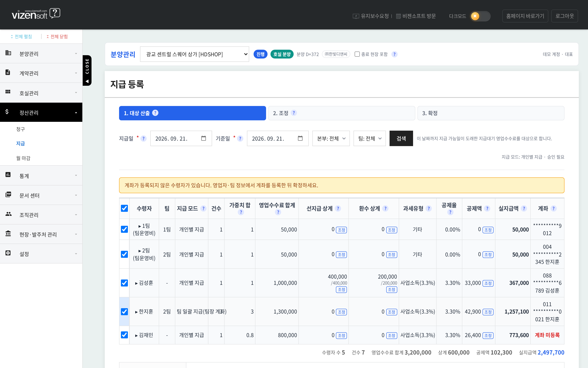This screenshot has height=368, width=588.
Task: Click the 비젠소프트 방문 calendar icon
Action: coord(399,16)
